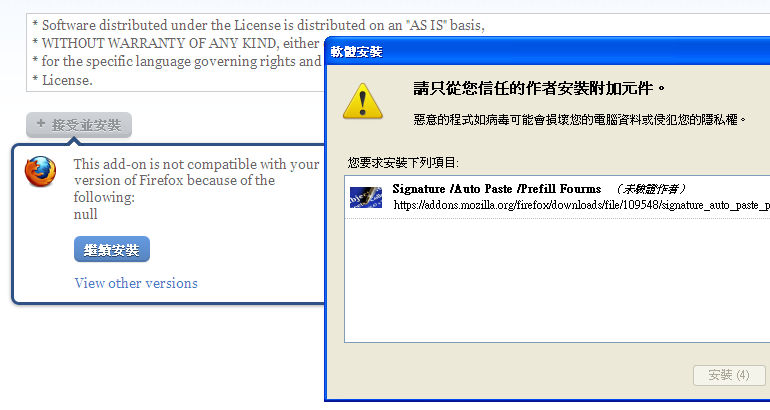Click the 軟體安裝 dialog title bar

point(547,52)
